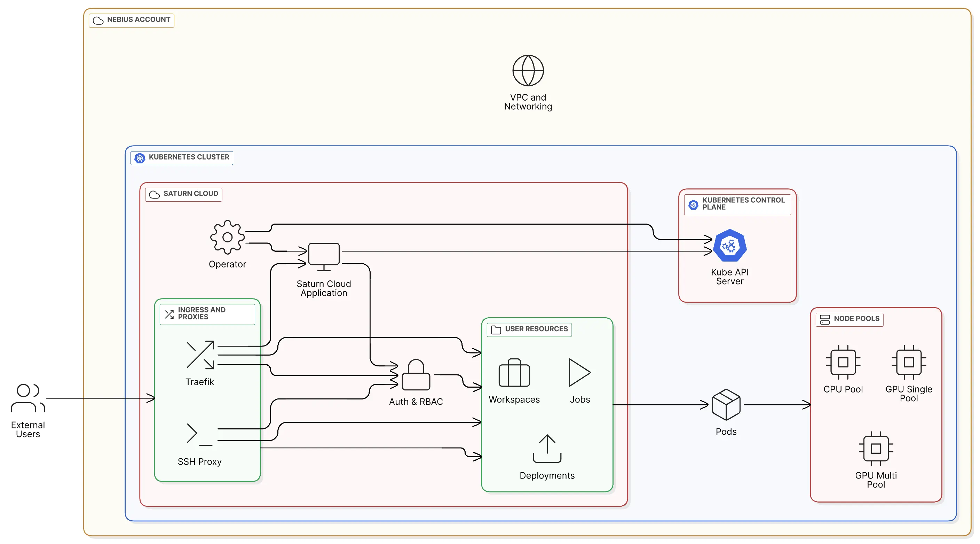Select the KUBERNETES CLUSTER label text
This screenshot has width=980, height=544.
click(189, 157)
